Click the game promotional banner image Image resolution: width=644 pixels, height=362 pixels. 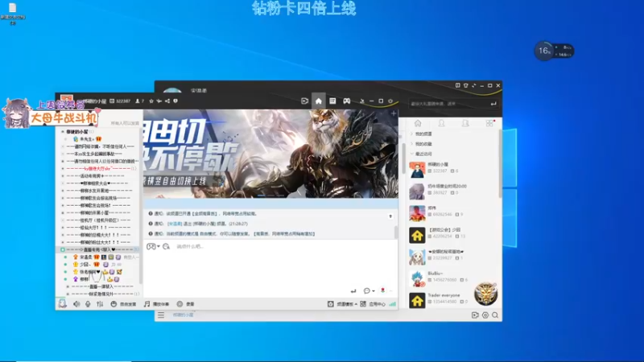coord(270,154)
